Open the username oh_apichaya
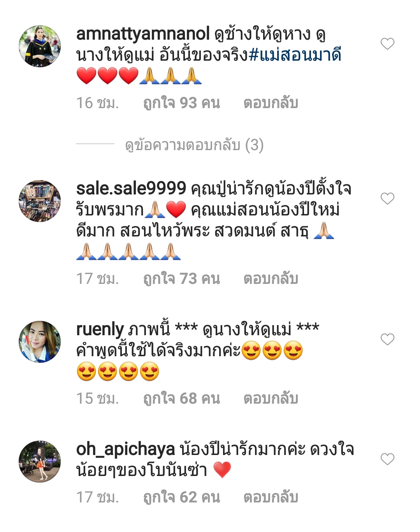Image resolution: width=420 pixels, height=532 pixels. 126,450
